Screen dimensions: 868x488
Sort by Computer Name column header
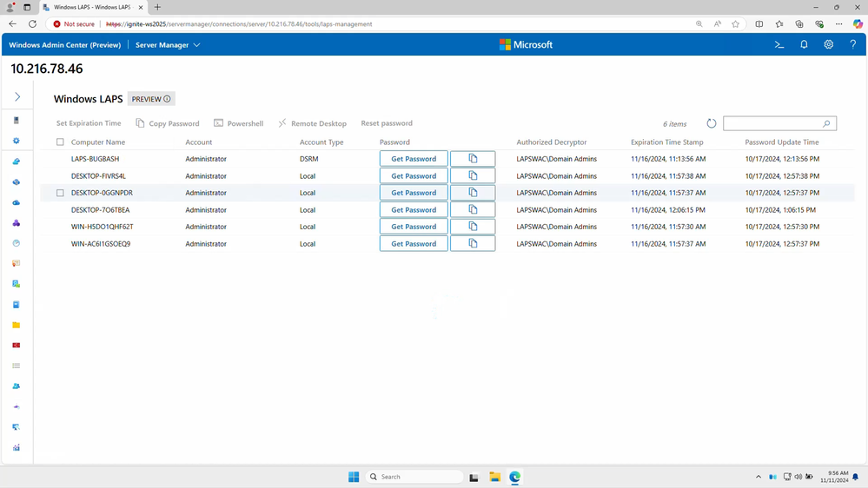click(x=98, y=142)
